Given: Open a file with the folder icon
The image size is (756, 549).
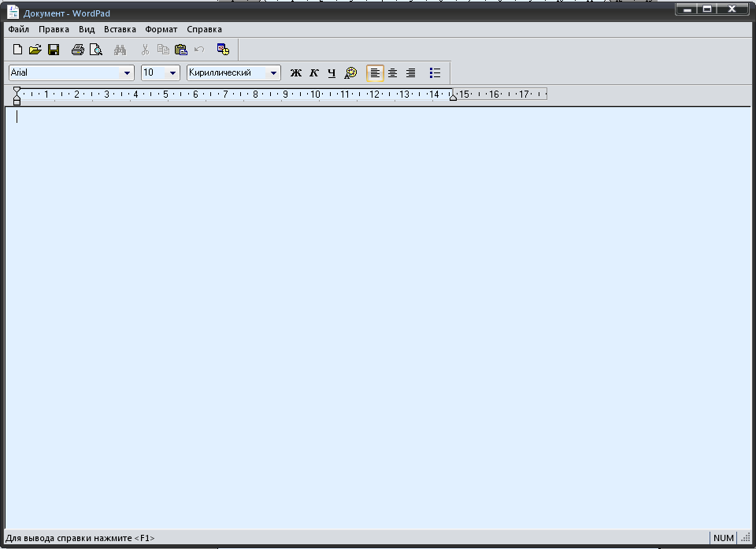Looking at the screenshot, I should (35, 49).
